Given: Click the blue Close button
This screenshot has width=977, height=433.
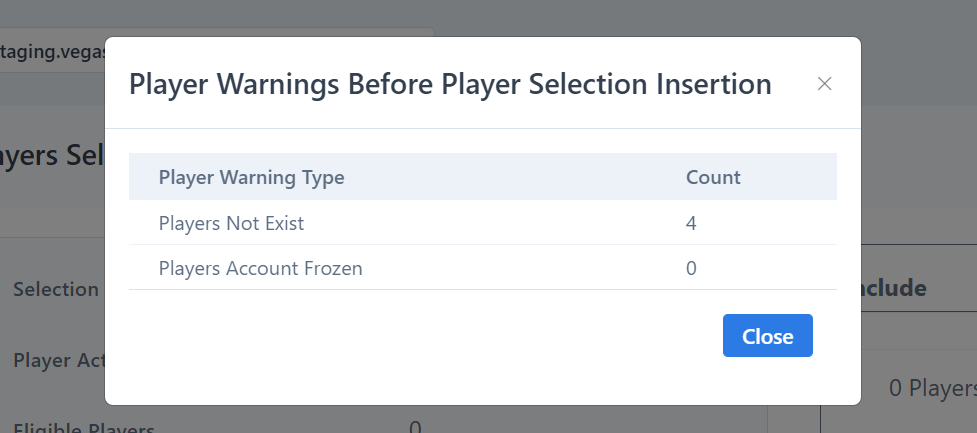Looking at the screenshot, I should tap(768, 336).
